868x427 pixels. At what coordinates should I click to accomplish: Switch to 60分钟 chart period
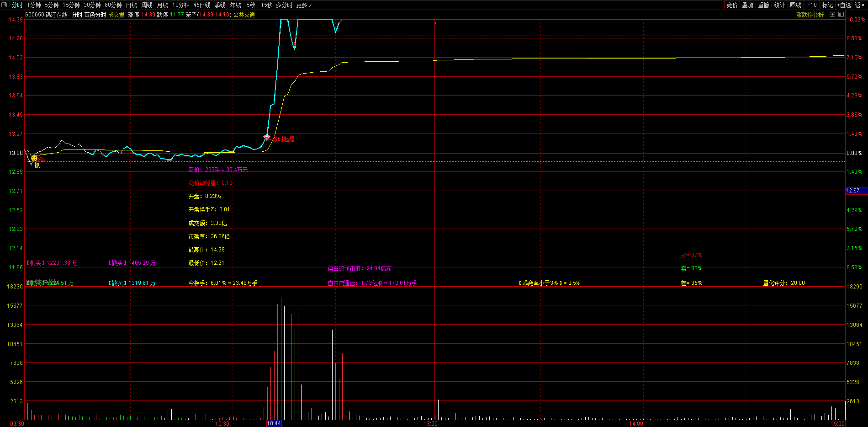click(x=113, y=5)
